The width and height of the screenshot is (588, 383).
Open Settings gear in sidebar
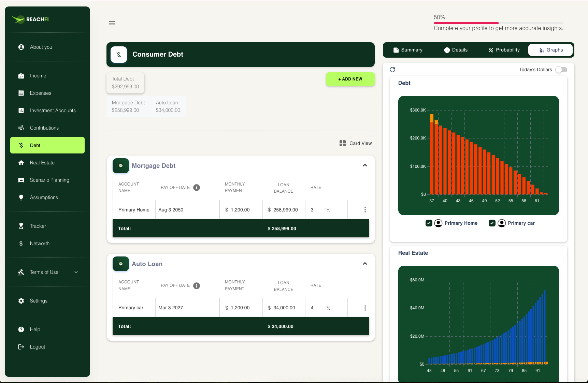(x=21, y=301)
